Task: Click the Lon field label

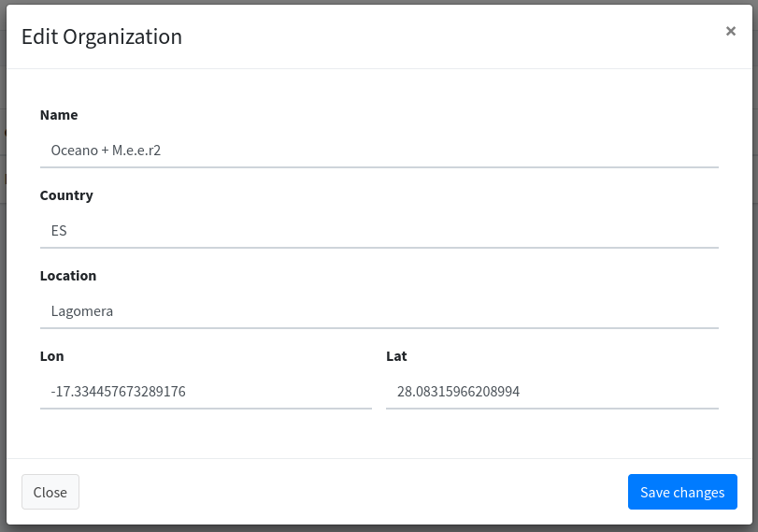Action: (52, 356)
